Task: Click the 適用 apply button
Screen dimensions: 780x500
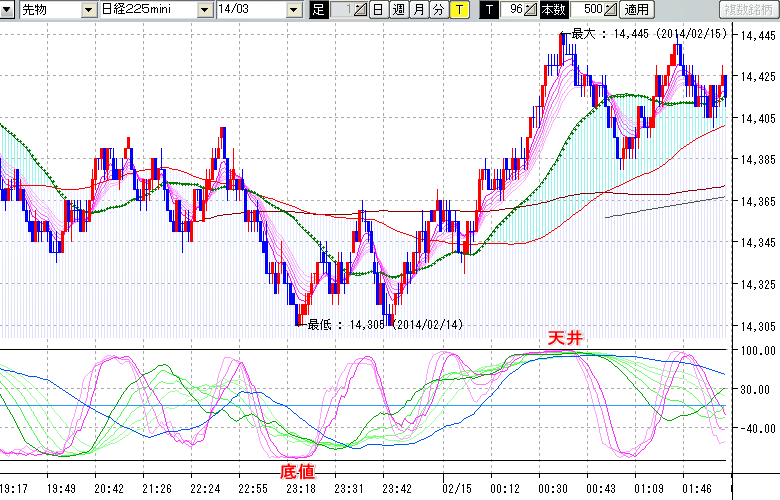Action: pyautogui.click(x=636, y=10)
